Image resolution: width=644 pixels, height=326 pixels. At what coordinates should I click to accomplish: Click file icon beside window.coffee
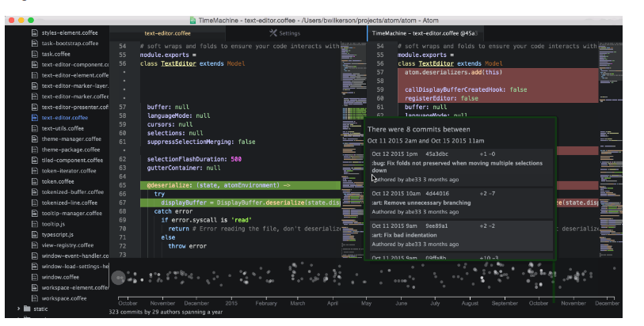tap(35, 277)
